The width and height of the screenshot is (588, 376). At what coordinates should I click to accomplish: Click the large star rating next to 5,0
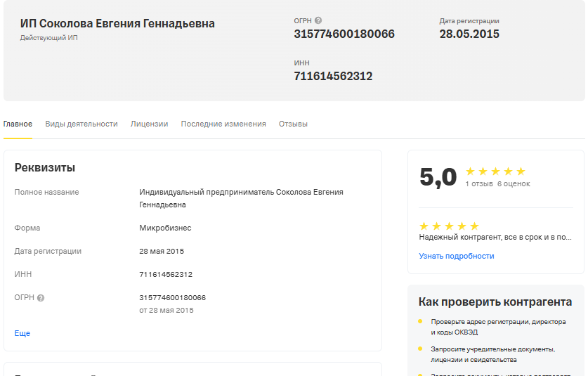[495, 171]
